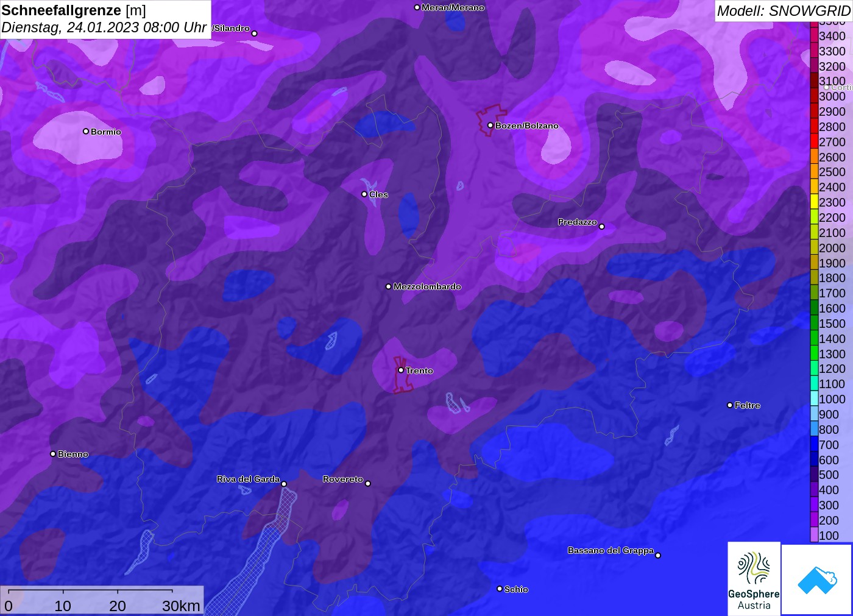Click the "500" legend value
This screenshot has height=616, width=853.
click(x=829, y=475)
